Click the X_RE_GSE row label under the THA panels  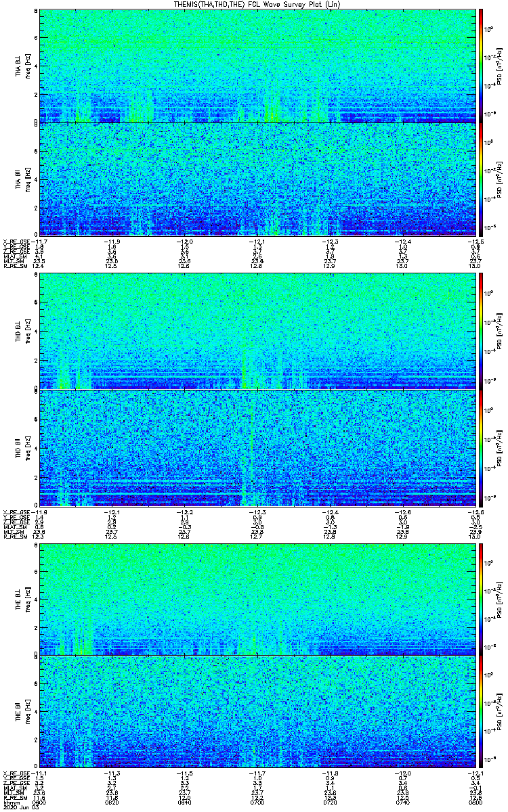[16, 241]
